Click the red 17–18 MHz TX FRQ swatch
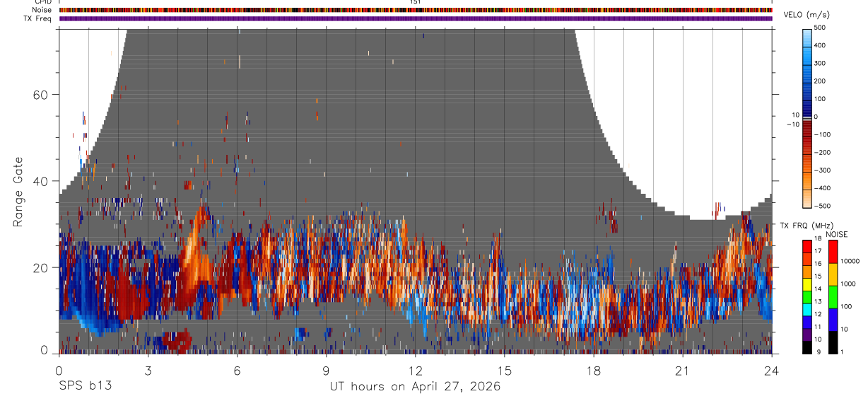 [x=807, y=246]
